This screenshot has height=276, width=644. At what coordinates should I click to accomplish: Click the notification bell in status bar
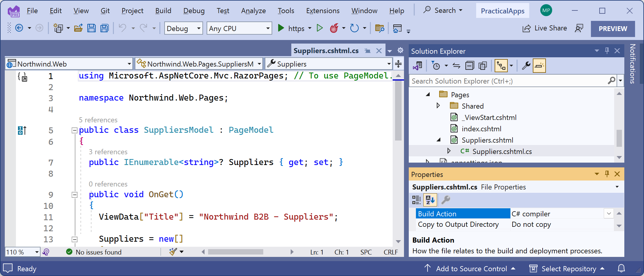click(621, 269)
